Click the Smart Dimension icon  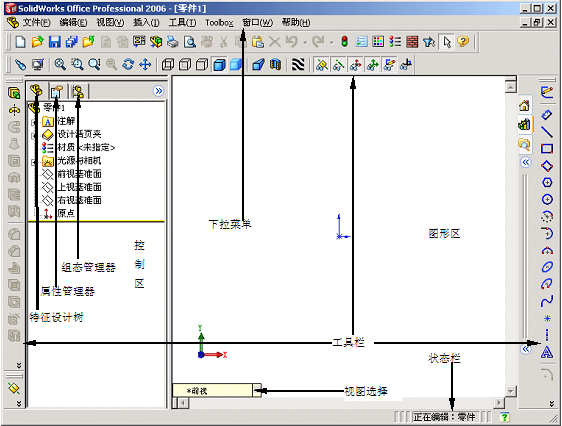[547, 115]
